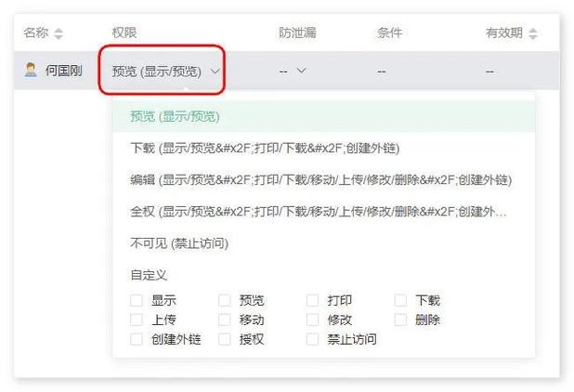
Task: Check the 预览 custom checkbox
Action: pos(225,300)
